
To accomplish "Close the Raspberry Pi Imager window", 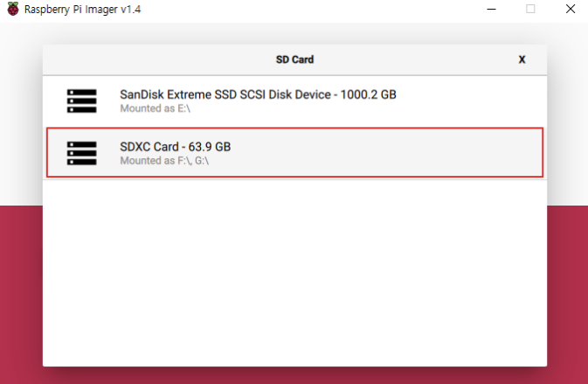I will (571, 9).
